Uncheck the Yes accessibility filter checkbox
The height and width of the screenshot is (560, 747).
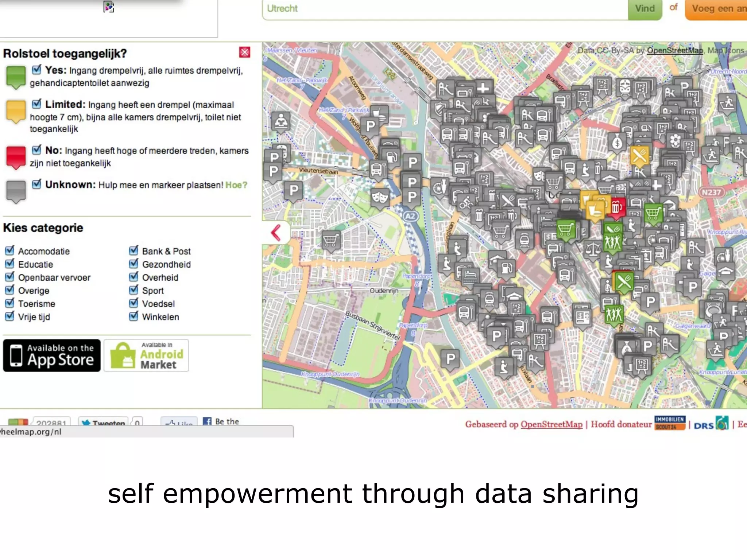click(36, 69)
